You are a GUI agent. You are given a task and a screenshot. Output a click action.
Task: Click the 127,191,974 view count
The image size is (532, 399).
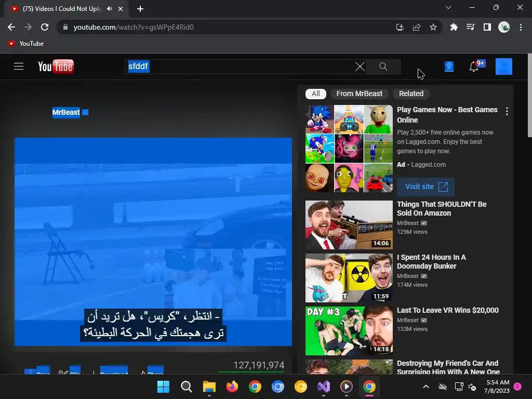pos(259,365)
